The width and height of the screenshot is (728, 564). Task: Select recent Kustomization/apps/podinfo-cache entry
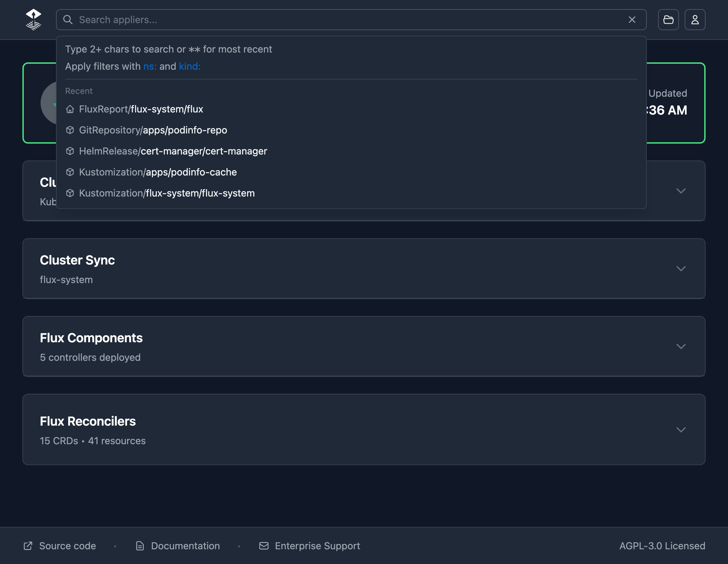(158, 172)
